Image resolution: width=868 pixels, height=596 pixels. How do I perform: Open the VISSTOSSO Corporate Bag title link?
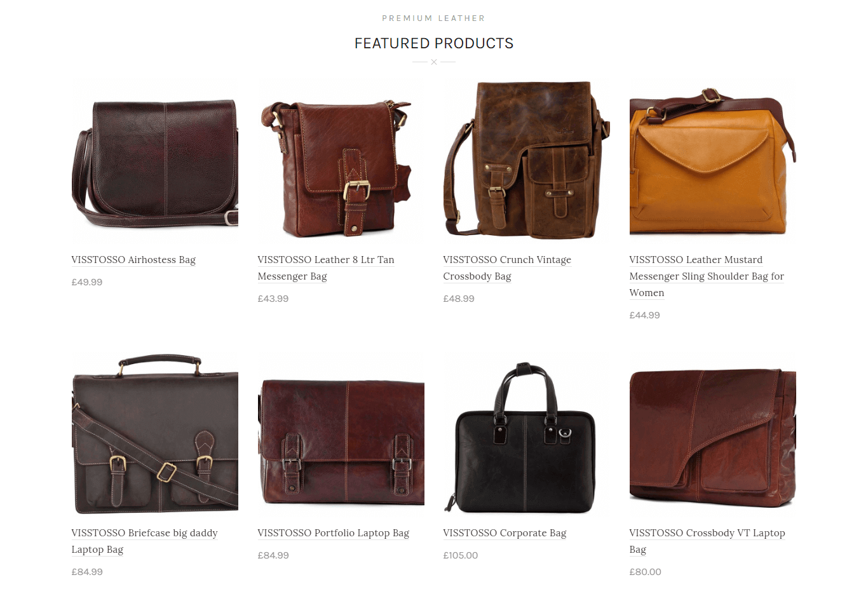click(x=505, y=533)
